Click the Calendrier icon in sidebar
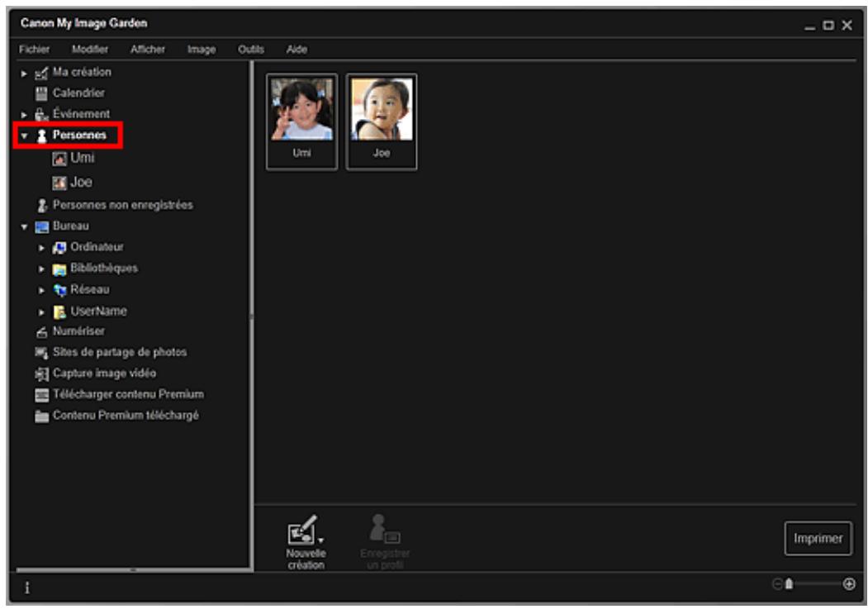Screen dimensions: 868x609 click(40, 93)
